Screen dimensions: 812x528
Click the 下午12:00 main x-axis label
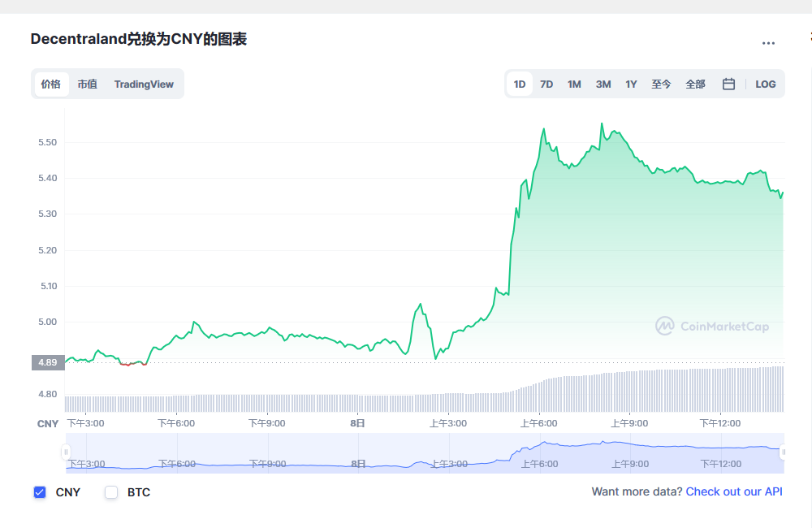click(x=719, y=423)
